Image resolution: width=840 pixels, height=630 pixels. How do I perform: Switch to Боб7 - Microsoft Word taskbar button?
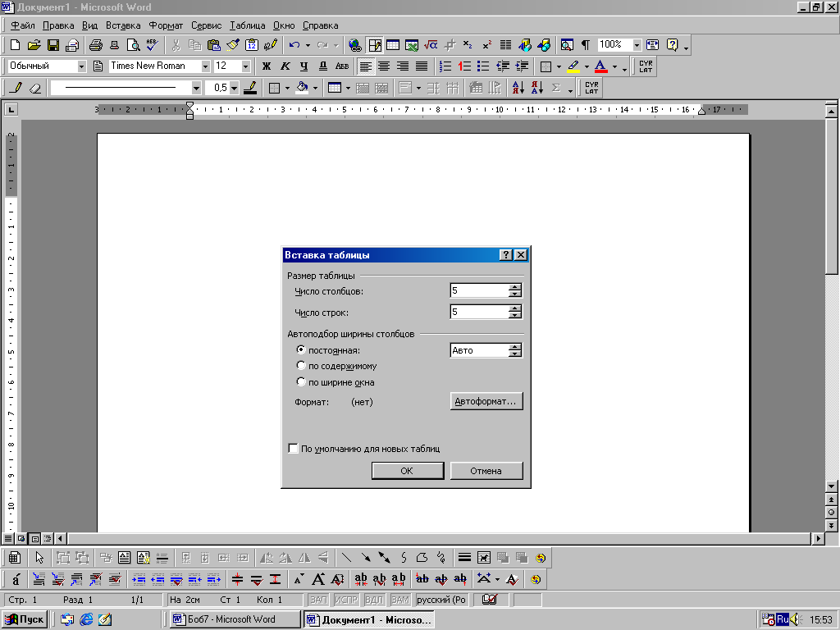(x=235, y=619)
